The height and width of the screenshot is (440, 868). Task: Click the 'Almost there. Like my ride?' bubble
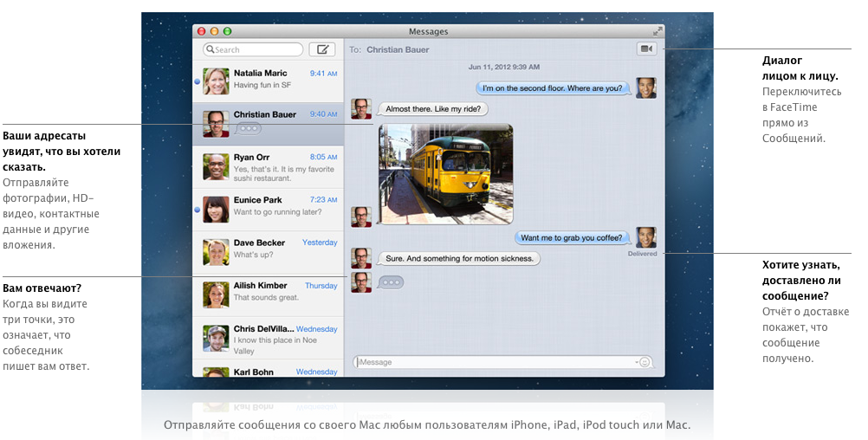pyautogui.click(x=433, y=109)
